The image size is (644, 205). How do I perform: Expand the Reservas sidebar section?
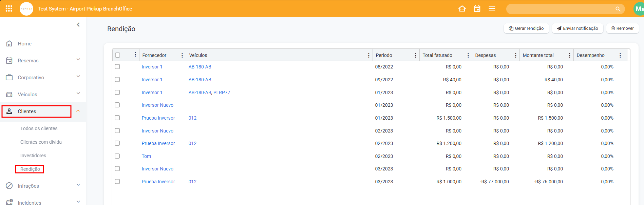[78, 60]
